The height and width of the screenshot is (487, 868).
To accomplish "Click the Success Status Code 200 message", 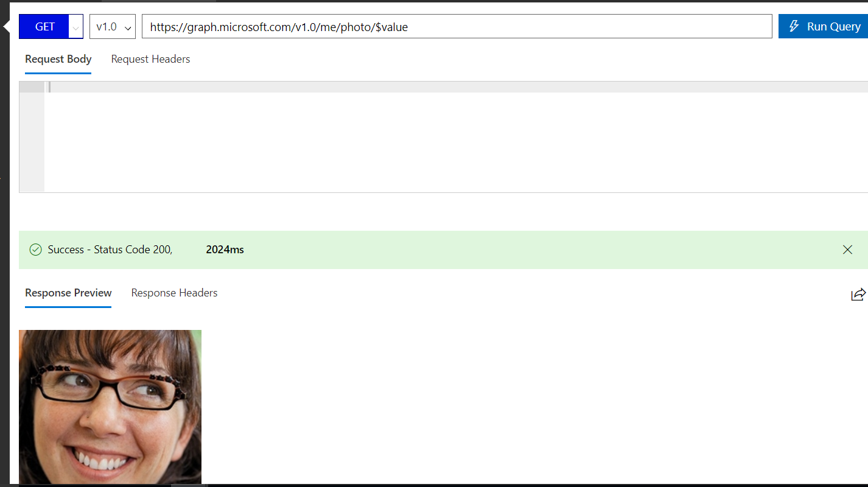I will 108,250.
